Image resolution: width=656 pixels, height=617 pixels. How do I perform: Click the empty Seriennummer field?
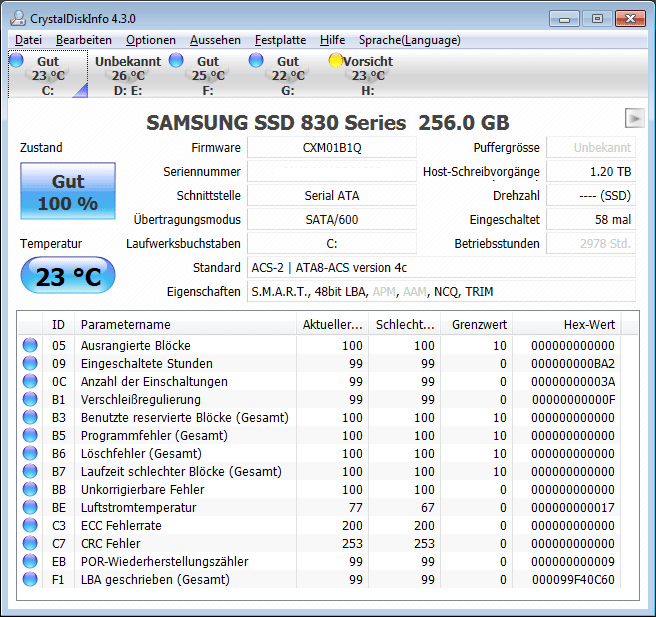coord(332,172)
